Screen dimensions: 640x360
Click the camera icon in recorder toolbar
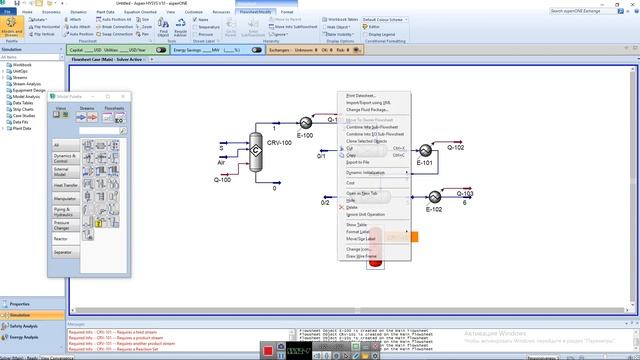281,347
